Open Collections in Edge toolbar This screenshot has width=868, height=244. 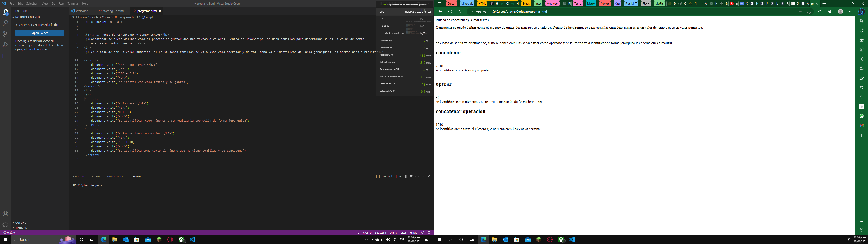[830, 12]
